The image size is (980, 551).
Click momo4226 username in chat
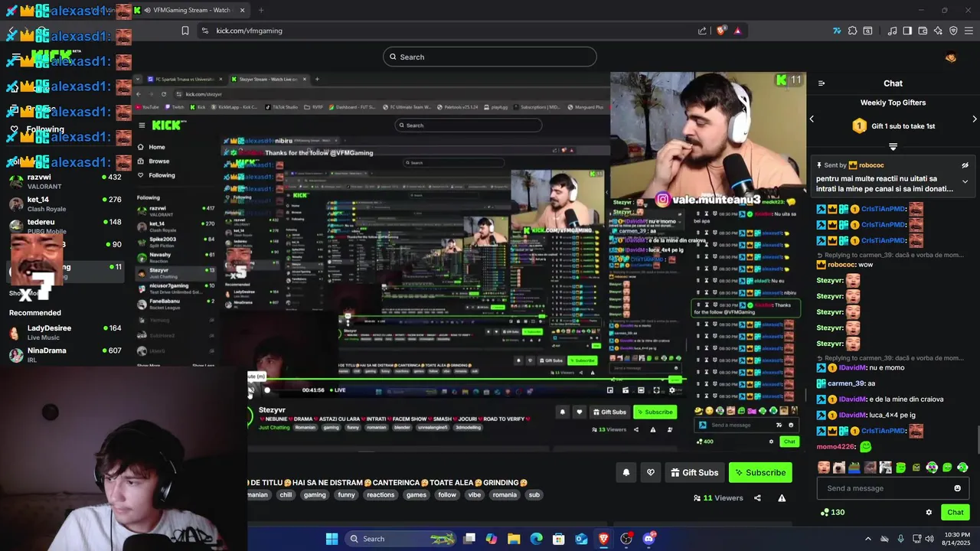(836, 447)
